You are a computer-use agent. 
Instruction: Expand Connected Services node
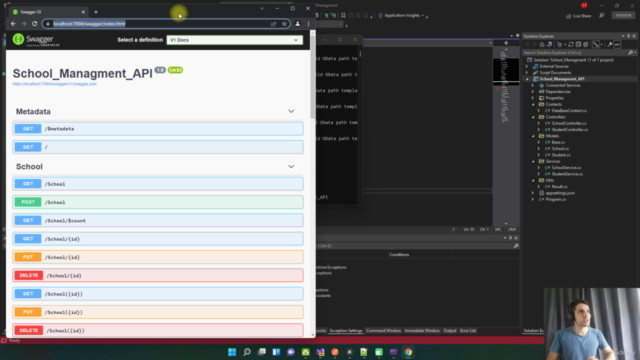pyautogui.click(x=533, y=85)
